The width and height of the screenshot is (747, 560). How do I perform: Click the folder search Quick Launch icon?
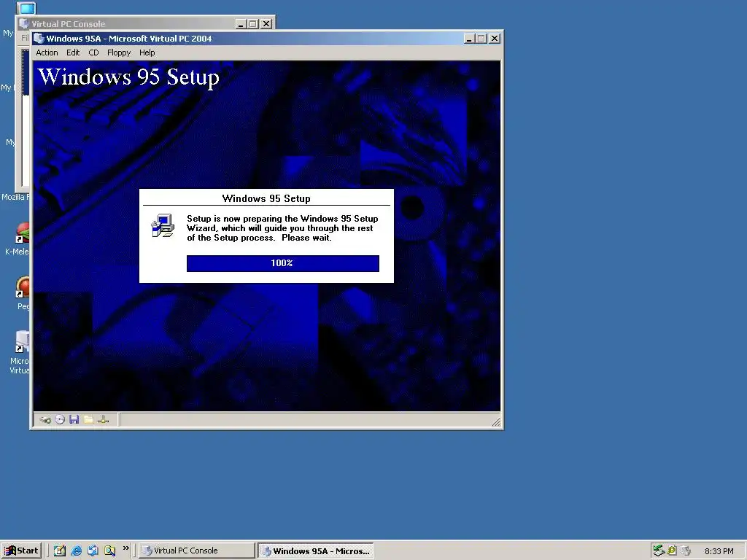tap(109, 551)
